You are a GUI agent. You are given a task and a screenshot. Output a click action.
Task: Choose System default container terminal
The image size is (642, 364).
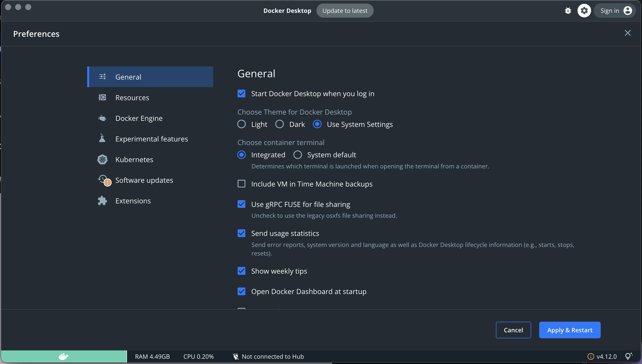tap(298, 155)
